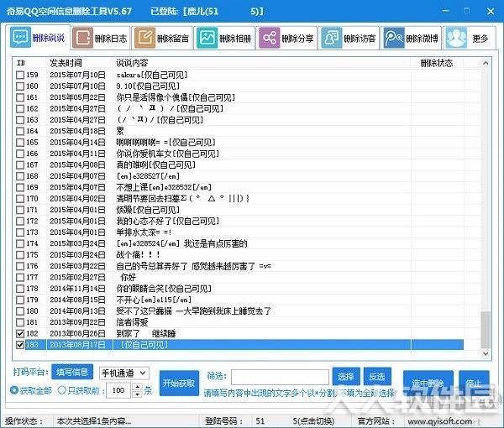
Task: Close the 奇易QQ空间信息删除工具 window
Action: (x=491, y=11)
